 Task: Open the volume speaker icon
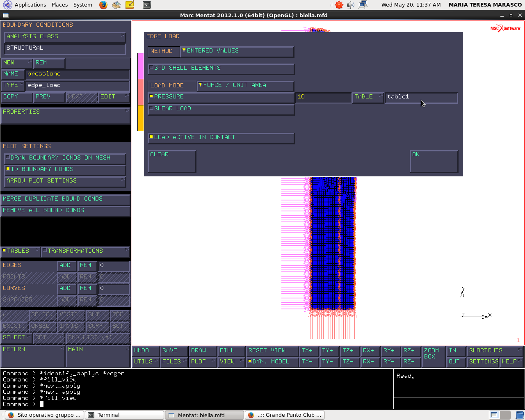click(x=351, y=5)
